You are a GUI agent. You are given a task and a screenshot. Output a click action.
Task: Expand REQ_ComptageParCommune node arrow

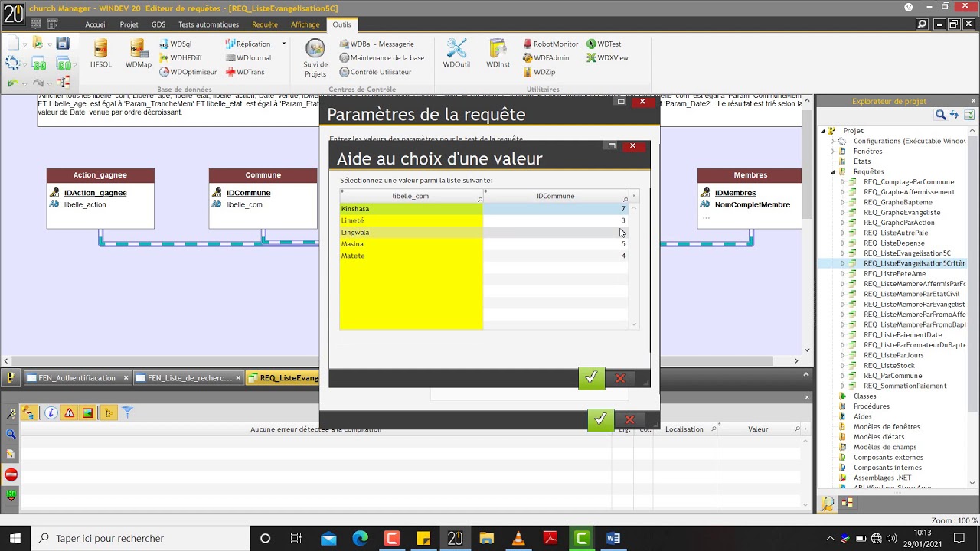click(x=843, y=182)
